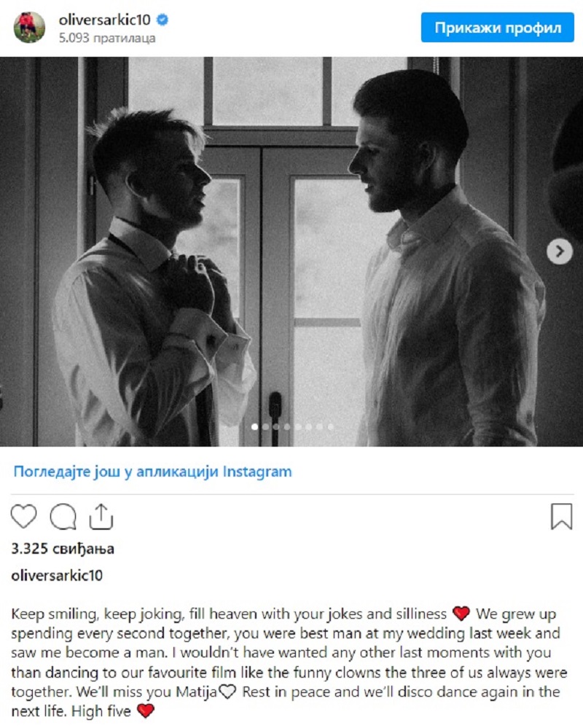This screenshot has width=583, height=728.
Task: Select the last carousel dot
Action: 331,427
